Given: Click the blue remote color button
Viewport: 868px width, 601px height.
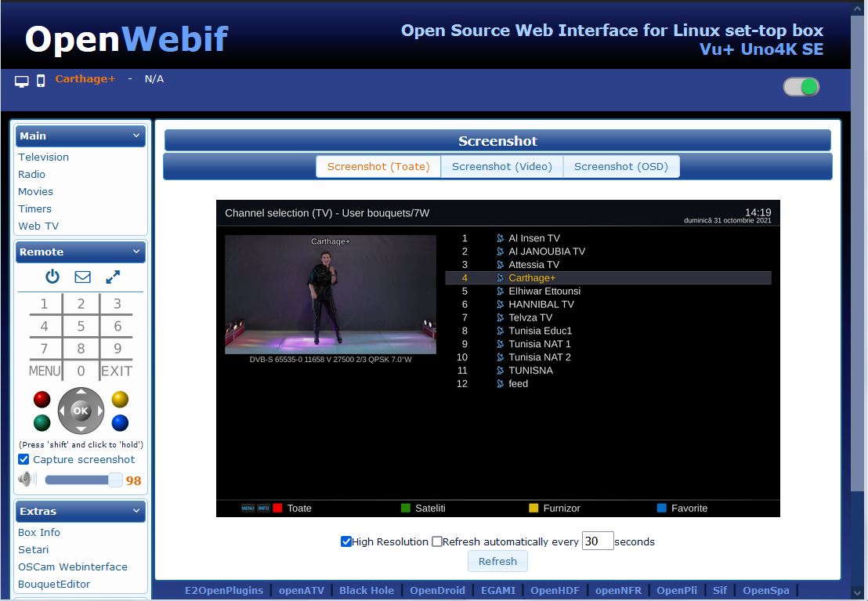Looking at the screenshot, I should point(120,422).
